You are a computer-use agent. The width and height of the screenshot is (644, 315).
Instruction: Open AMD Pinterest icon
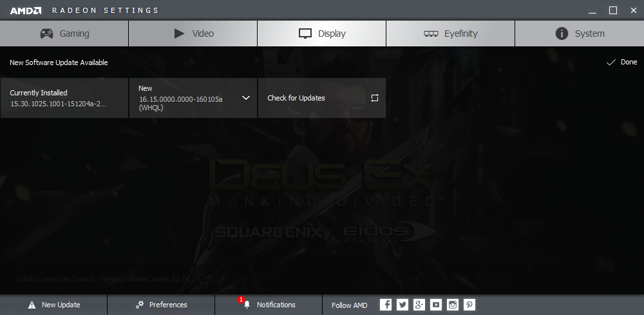[x=469, y=305]
